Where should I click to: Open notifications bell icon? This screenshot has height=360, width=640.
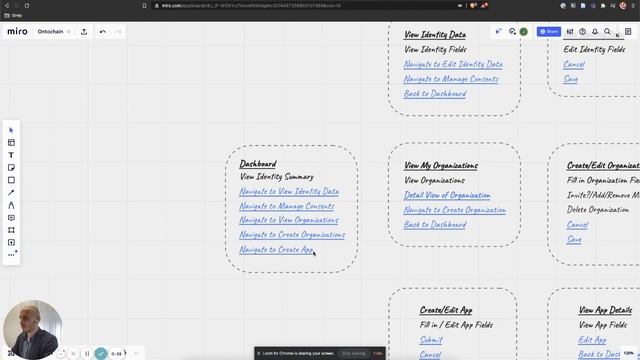tap(595, 31)
